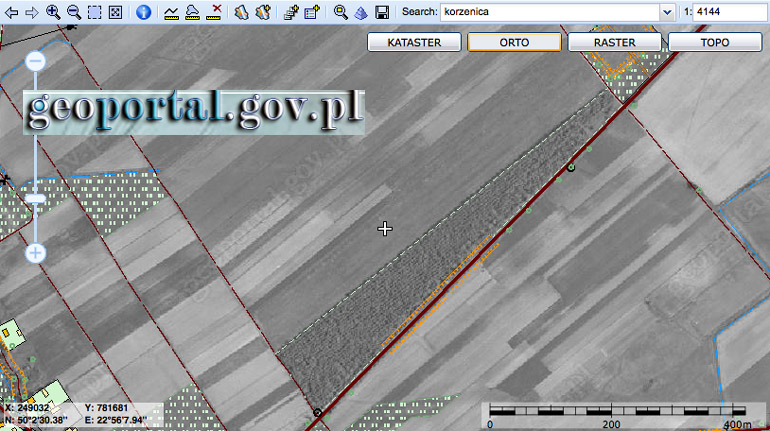Clear measurements with the red X tool
The width and height of the screenshot is (770, 431).
[213, 12]
